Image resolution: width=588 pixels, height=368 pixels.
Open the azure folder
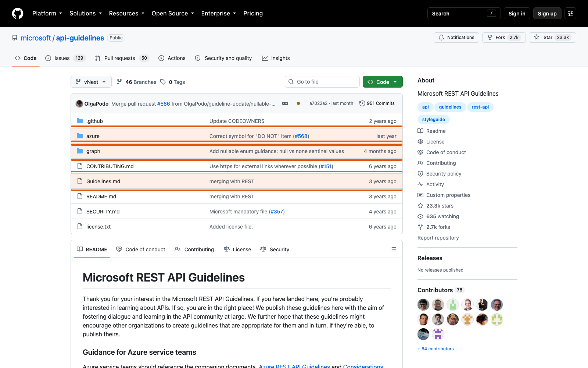[93, 136]
